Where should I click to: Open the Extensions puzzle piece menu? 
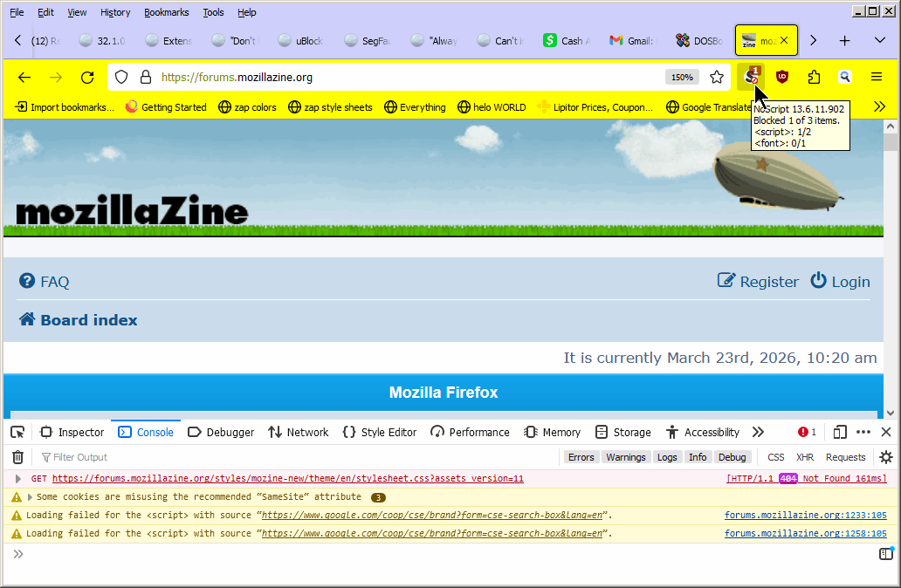pos(814,77)
